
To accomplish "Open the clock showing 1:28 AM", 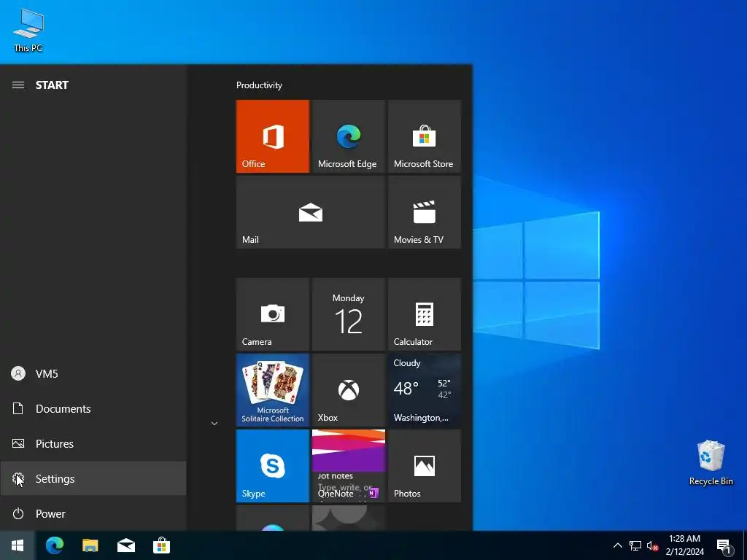I will coord(684,545).
